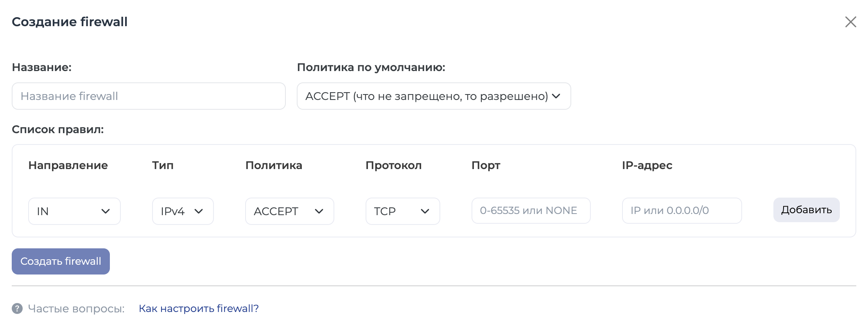Viewport: 868px width, 328px height.
Task: Close the Создание firewall dialog
Action: (850, 22)
